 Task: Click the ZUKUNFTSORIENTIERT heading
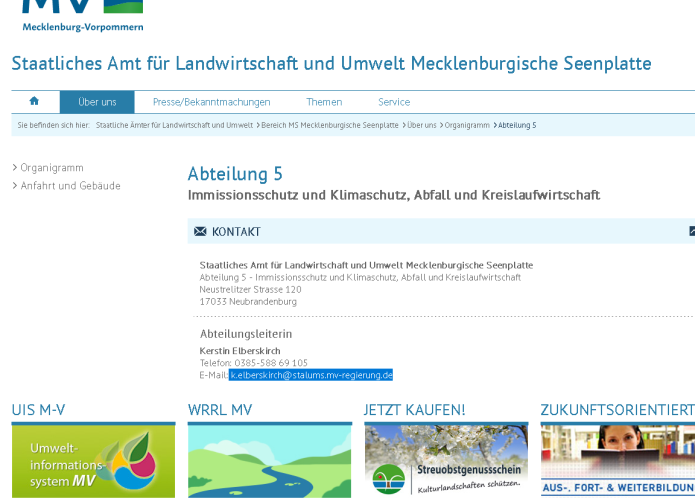pyautogui.click(x=617, y=410)
